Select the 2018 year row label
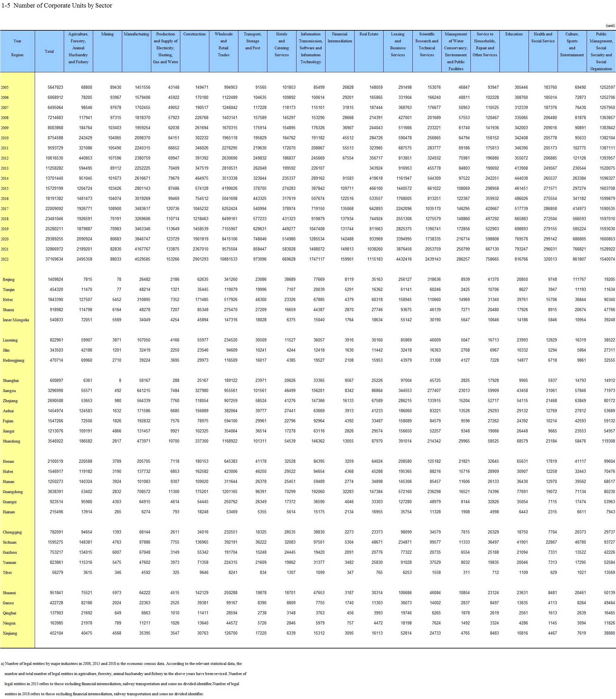The image size is (616, 699). pyautogui.click(x=5, y=219)
